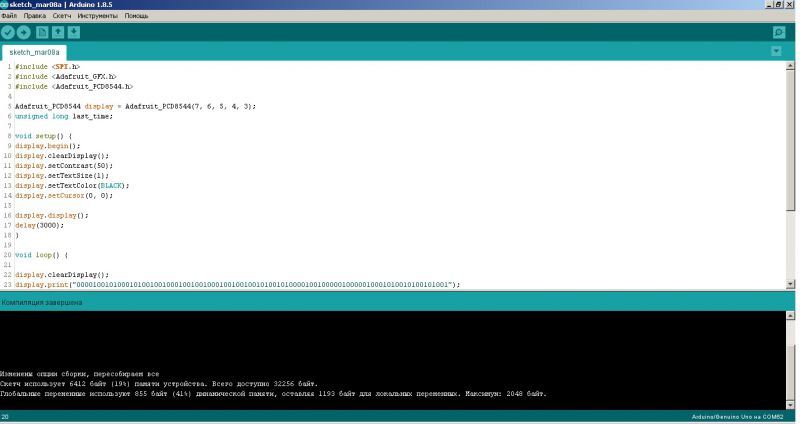
Task: Open the Файл menu
Action: tap(9, 16)
